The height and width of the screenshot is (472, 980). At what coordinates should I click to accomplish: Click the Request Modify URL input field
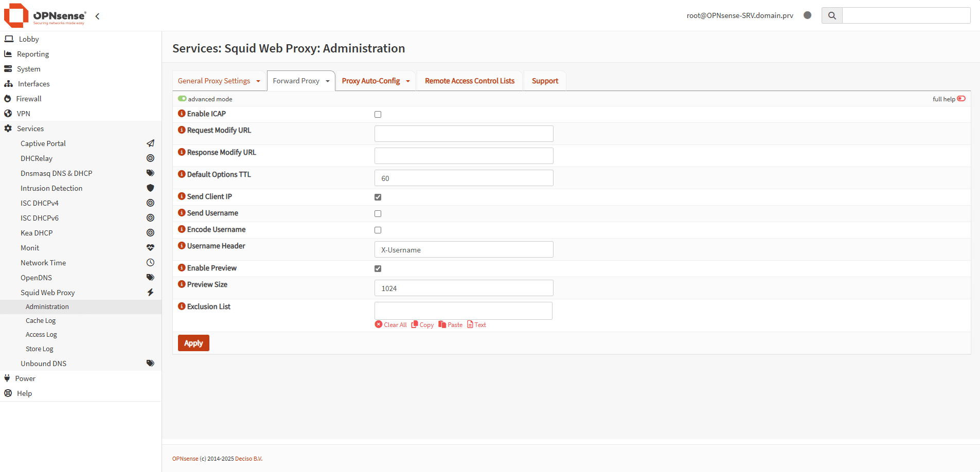[464, 134]
